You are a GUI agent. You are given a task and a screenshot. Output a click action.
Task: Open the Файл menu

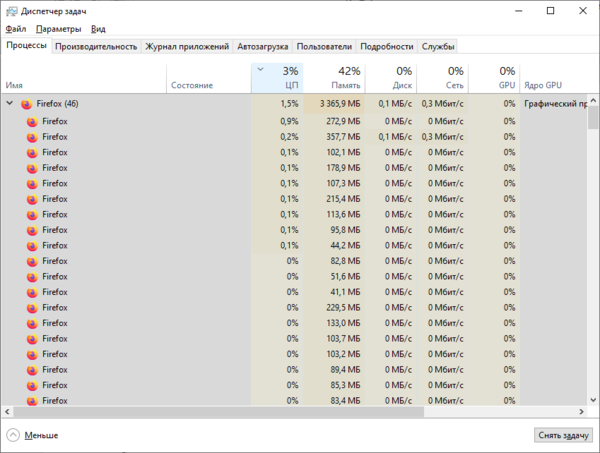[x=15, y=30]
